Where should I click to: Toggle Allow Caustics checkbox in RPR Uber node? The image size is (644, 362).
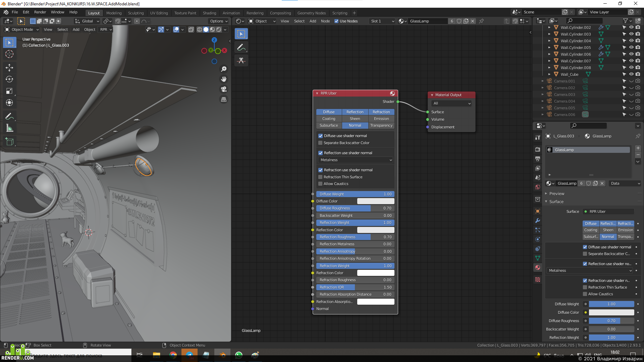320,184
